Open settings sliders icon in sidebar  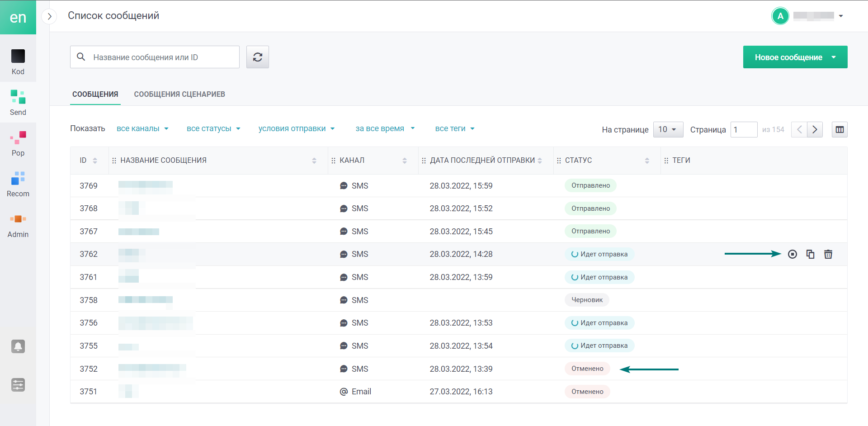tap(18, 385)
